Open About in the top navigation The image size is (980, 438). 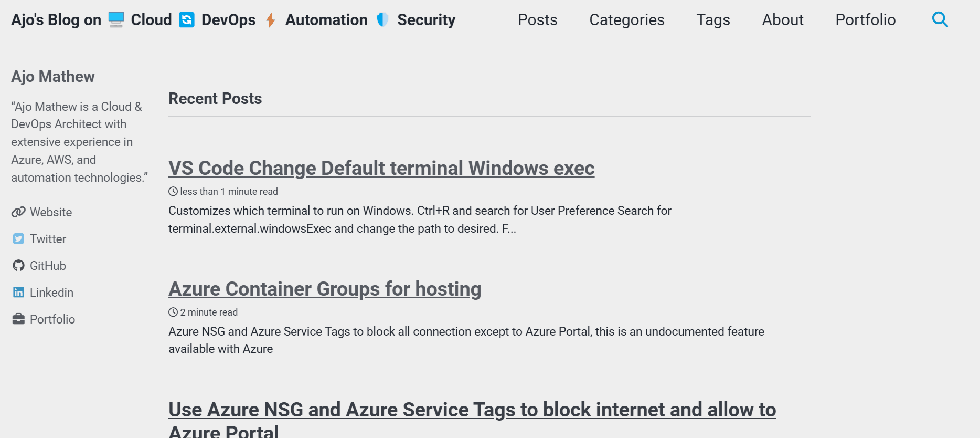pos(783,20)
